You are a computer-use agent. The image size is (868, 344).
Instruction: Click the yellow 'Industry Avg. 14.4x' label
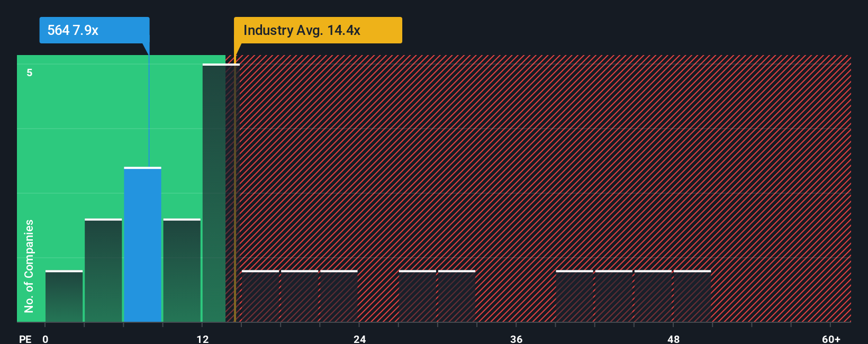point(318,30)
